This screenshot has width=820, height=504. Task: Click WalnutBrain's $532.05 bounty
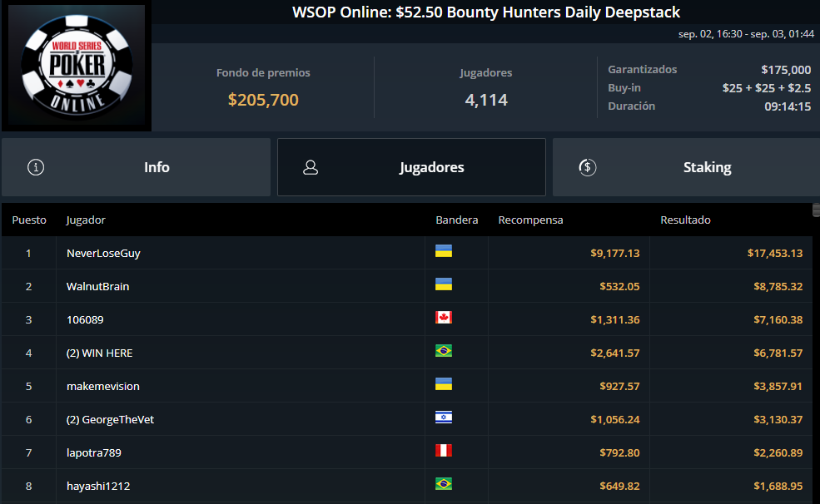point(619,286)
